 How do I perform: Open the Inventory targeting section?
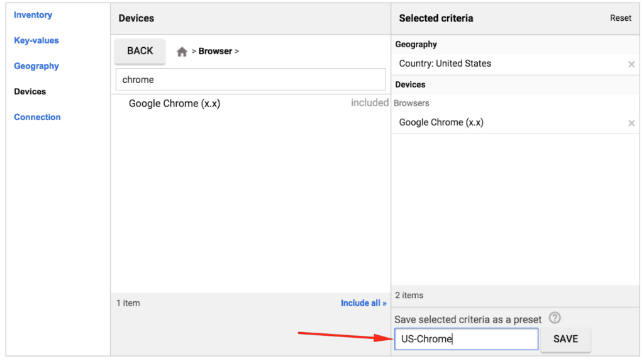33,15
